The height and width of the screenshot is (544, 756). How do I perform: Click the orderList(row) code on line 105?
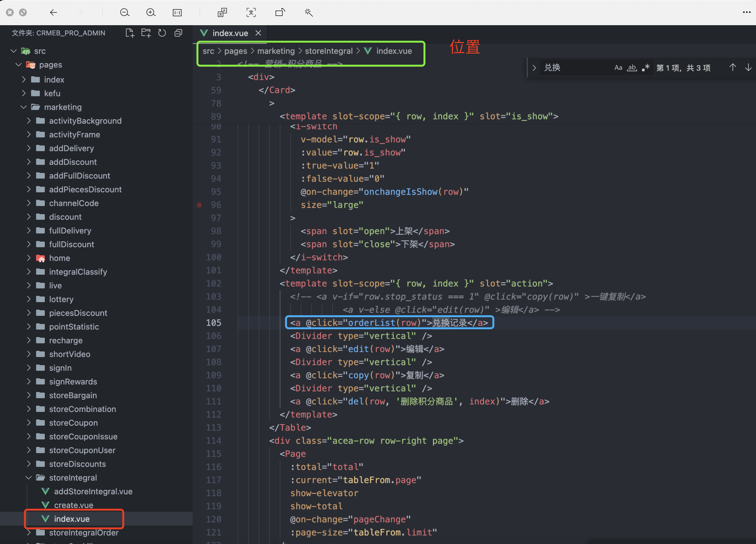pos(385,323)
